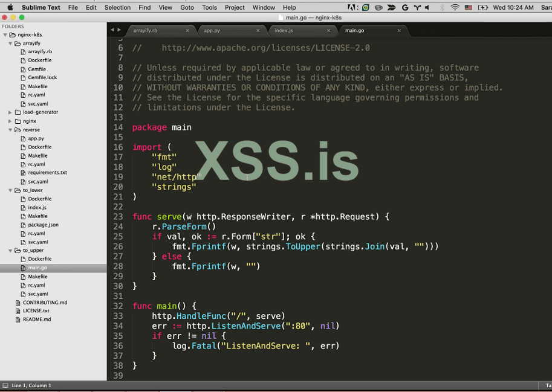
Task: Open the Sublime Text application menu
Action: (41, 7)
